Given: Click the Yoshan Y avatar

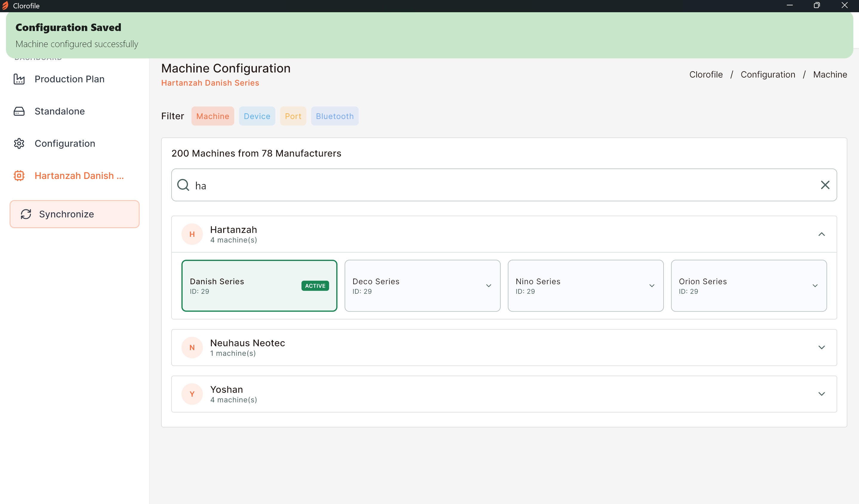Looking at the screenshot, I should tap(192, 394).
